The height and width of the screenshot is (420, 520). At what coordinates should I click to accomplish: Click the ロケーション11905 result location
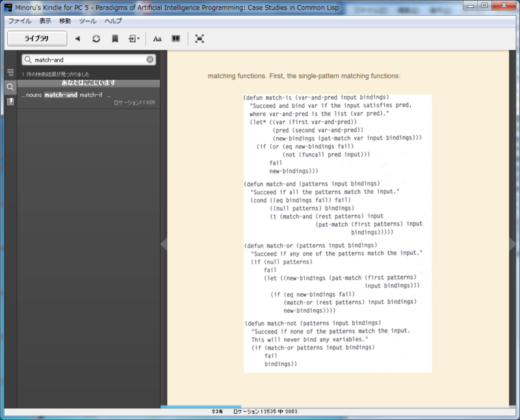[x=135, y=103]
